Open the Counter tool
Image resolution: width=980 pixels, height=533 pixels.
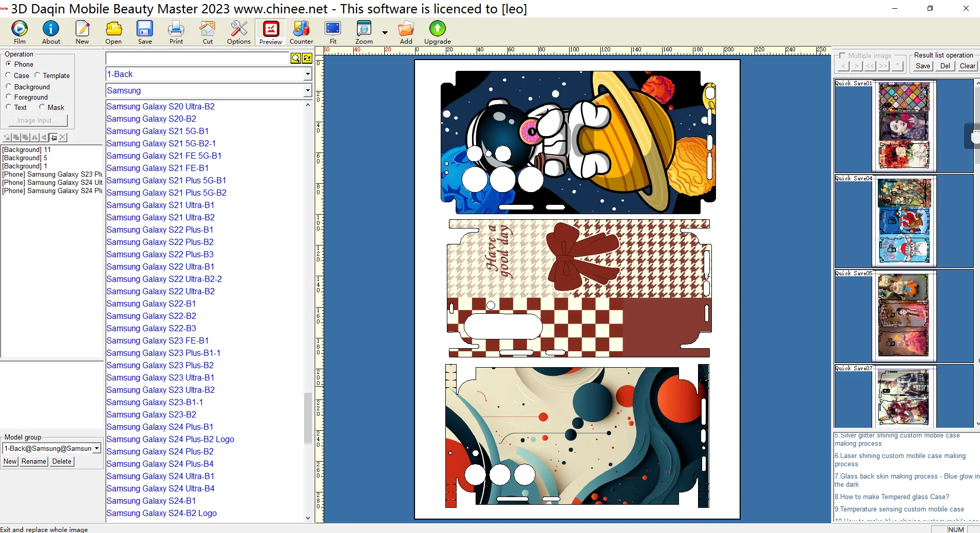(301, 32)
